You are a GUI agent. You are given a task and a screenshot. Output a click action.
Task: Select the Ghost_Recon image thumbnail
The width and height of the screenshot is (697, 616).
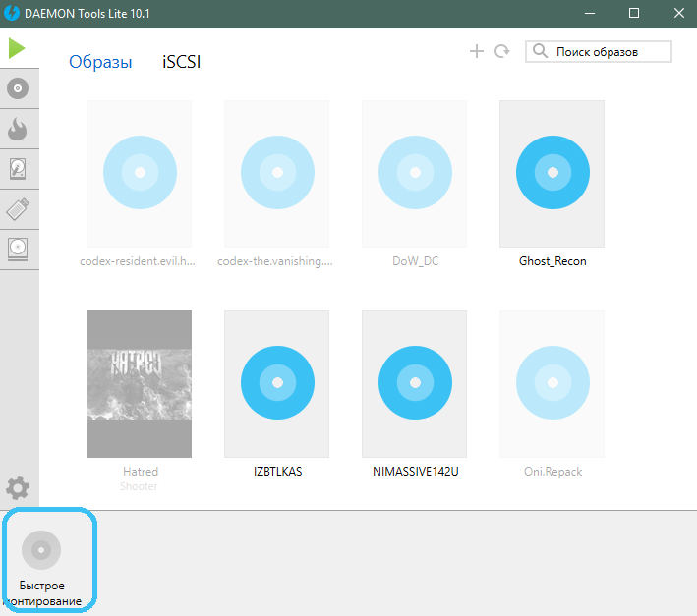point(552,174)
